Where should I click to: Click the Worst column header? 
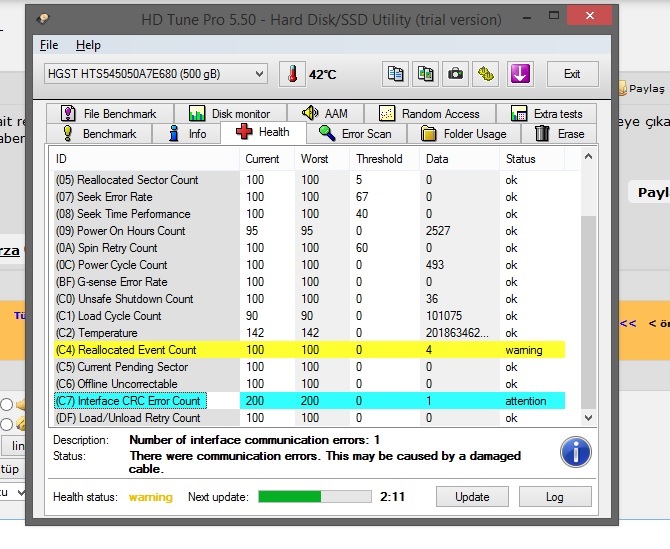tap(322, 159)
